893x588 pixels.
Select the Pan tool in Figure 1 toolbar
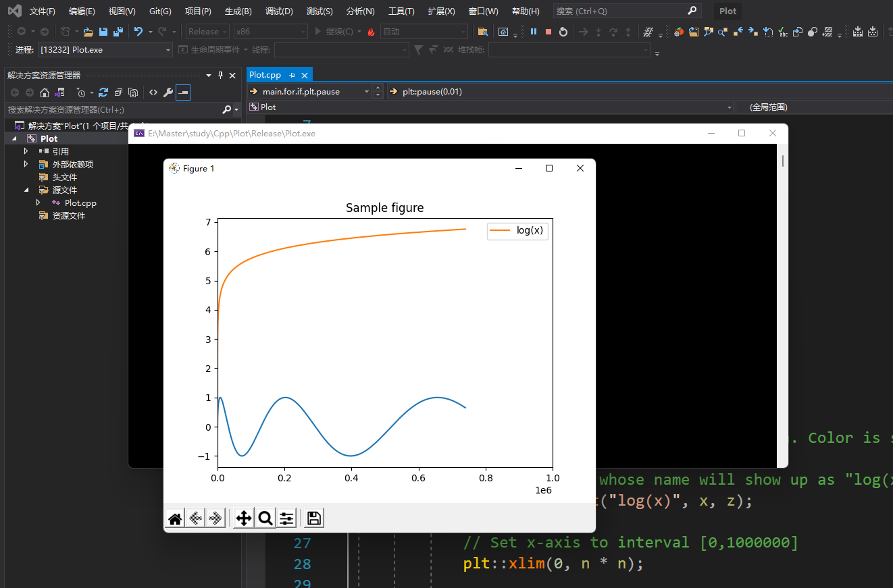click(x=243, y=518)
